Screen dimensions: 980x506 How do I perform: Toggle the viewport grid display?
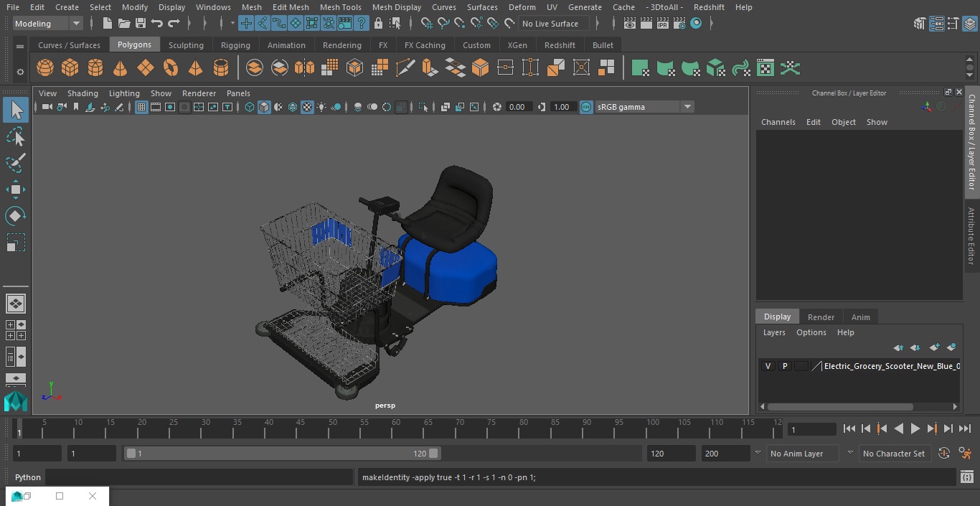coord(141,107)
